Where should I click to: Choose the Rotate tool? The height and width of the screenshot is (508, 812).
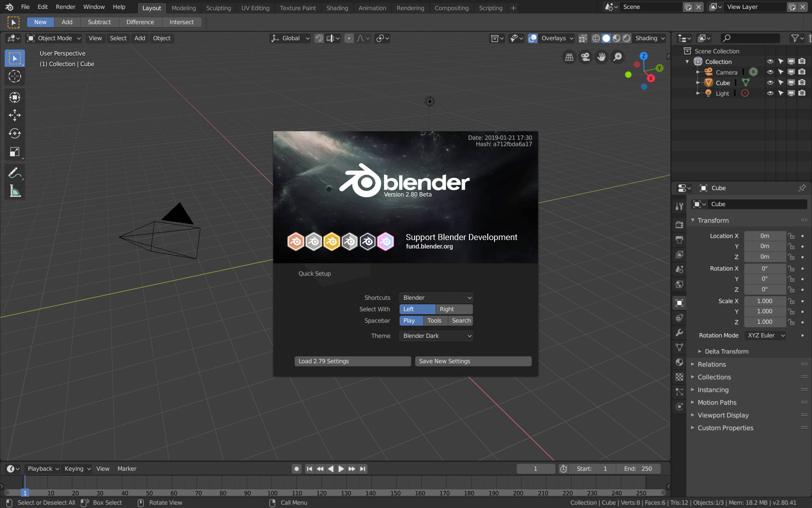pyautogui.click(x=15, y=133)
